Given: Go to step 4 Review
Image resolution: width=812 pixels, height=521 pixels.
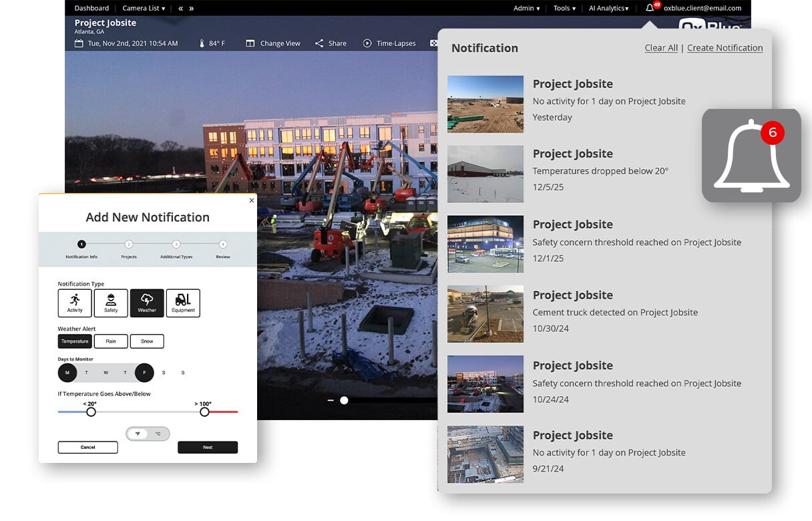Looking at the screenshot, I should 223,244.
